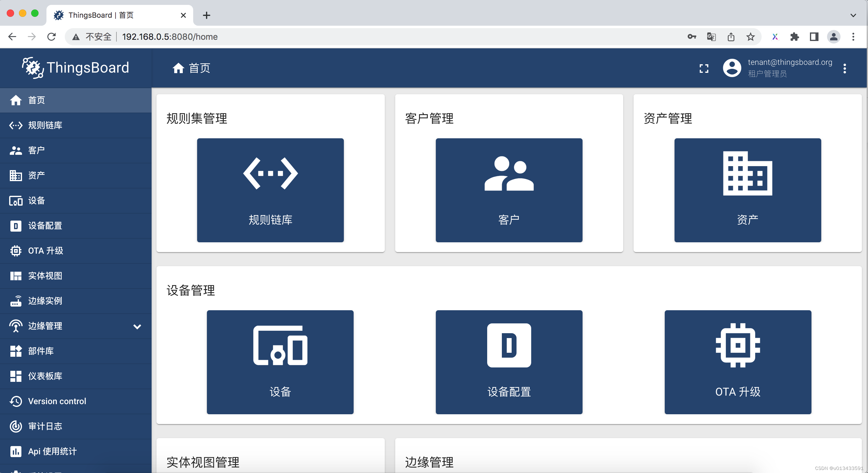Select 首页 in the sidebar menu
Screen dimensions: 868x473
(x=76, y=100)
